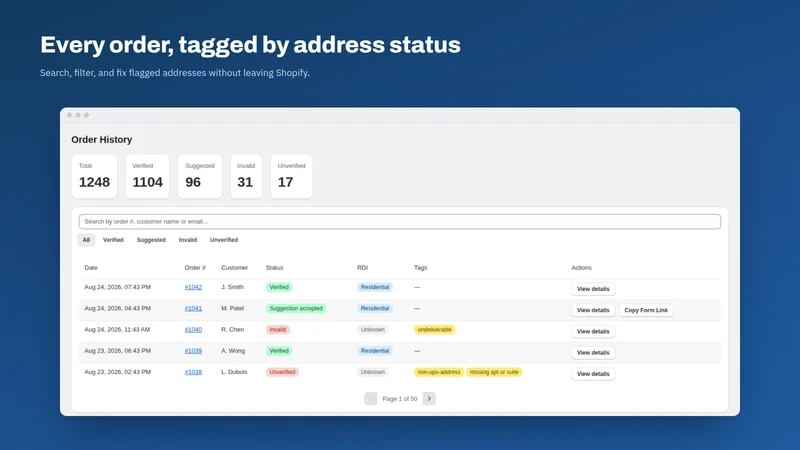Viewport: 800px width, 450px height.
Task: Click the Verified badge on A. Wong row
Action: click(279, 351)
